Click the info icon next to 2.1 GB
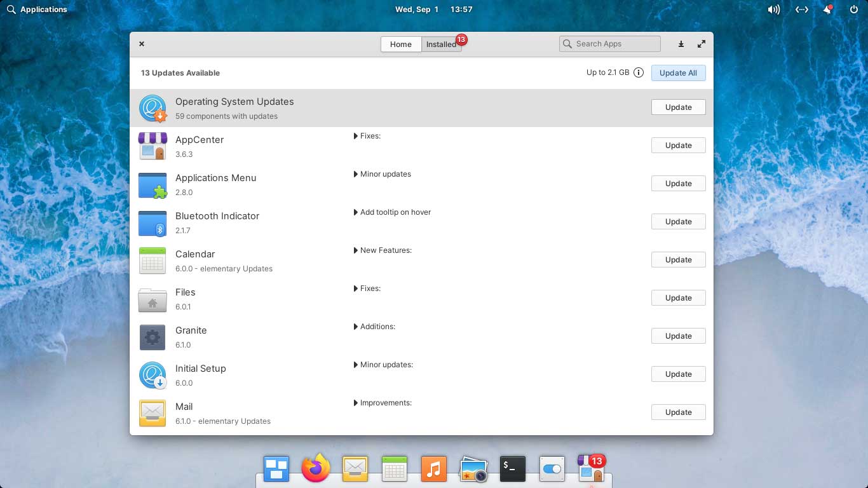 point(639,72)
